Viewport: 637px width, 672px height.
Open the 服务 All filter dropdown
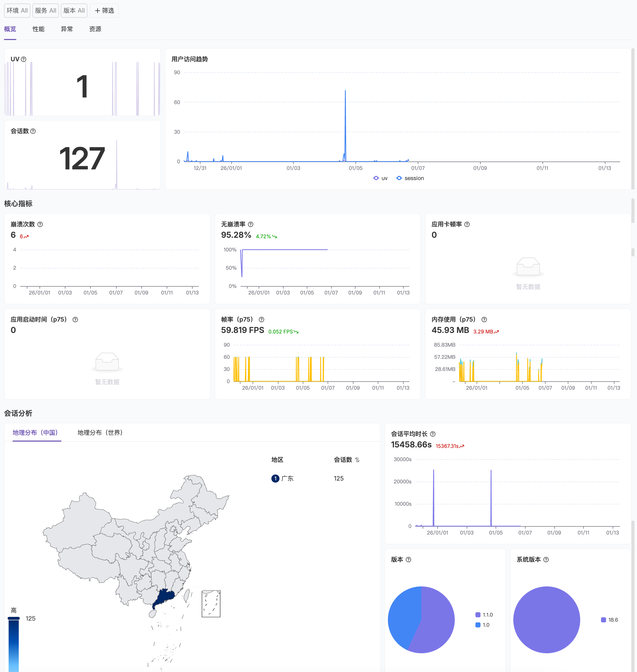click(46, 11)
